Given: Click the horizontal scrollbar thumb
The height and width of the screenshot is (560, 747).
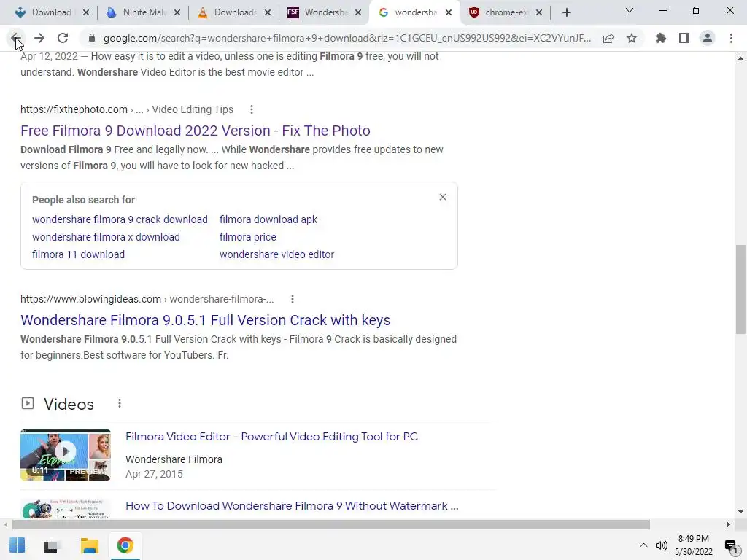Looking at the screenshot, I should (330, 525).
